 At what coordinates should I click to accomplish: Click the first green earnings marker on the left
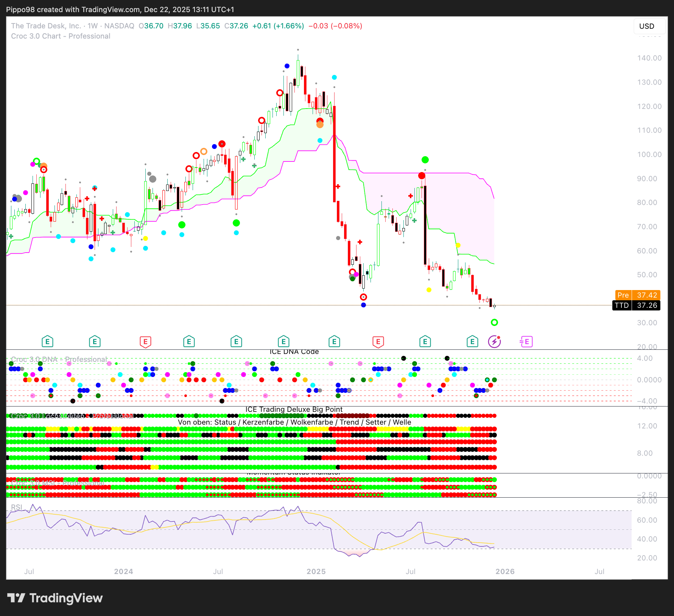click(47, 342)
